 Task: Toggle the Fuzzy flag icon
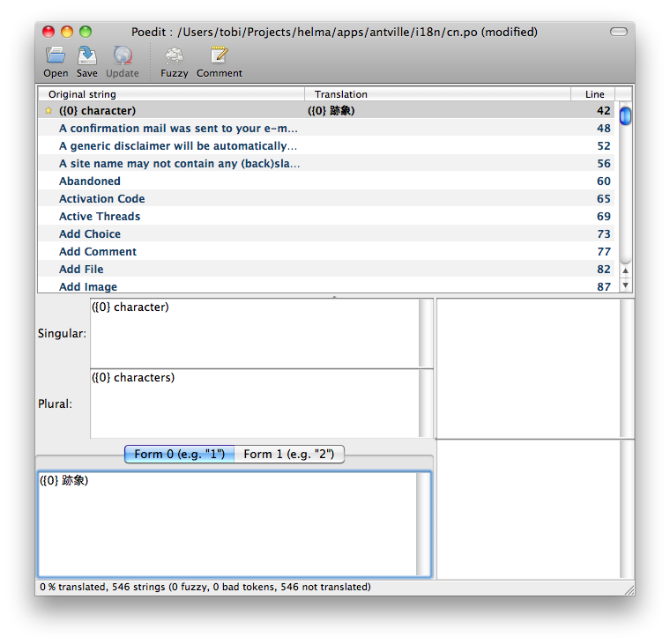174,56
